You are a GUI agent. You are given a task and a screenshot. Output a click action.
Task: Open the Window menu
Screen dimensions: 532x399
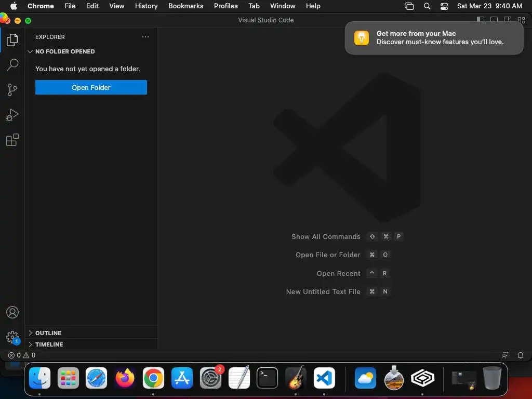click(x=283, y=6)
